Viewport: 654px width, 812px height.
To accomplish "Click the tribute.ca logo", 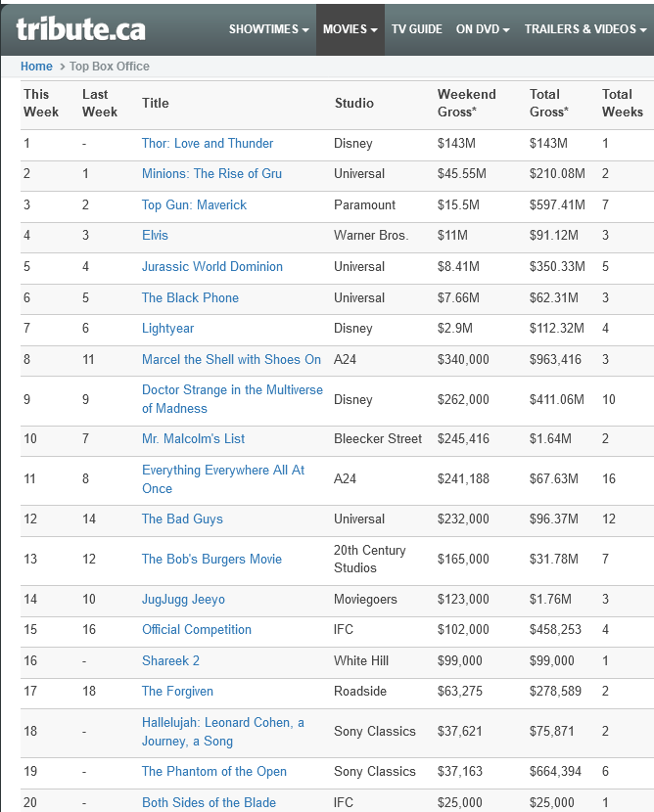I will click(80, 28).
